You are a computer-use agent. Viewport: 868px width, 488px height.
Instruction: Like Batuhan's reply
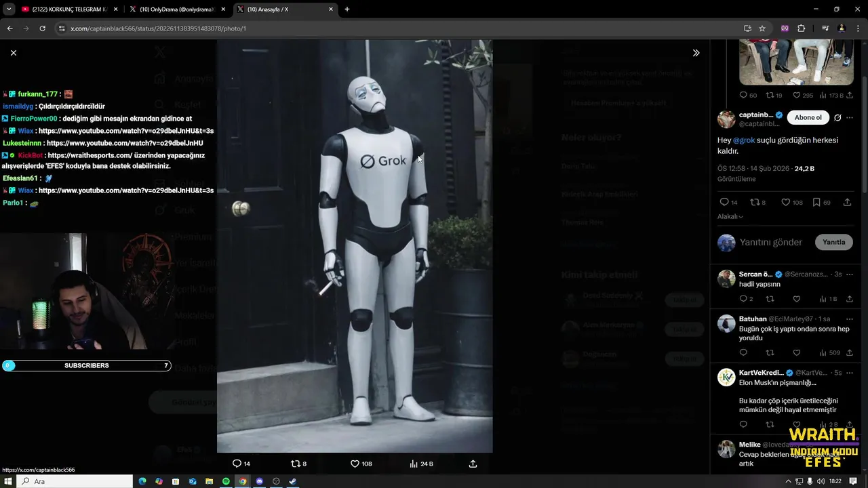797,352
